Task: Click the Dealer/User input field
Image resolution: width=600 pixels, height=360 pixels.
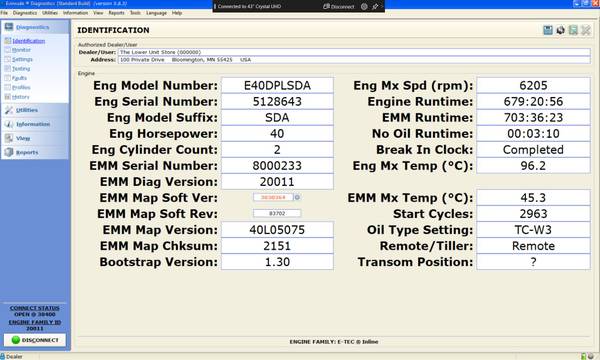Action: (354, 52)
